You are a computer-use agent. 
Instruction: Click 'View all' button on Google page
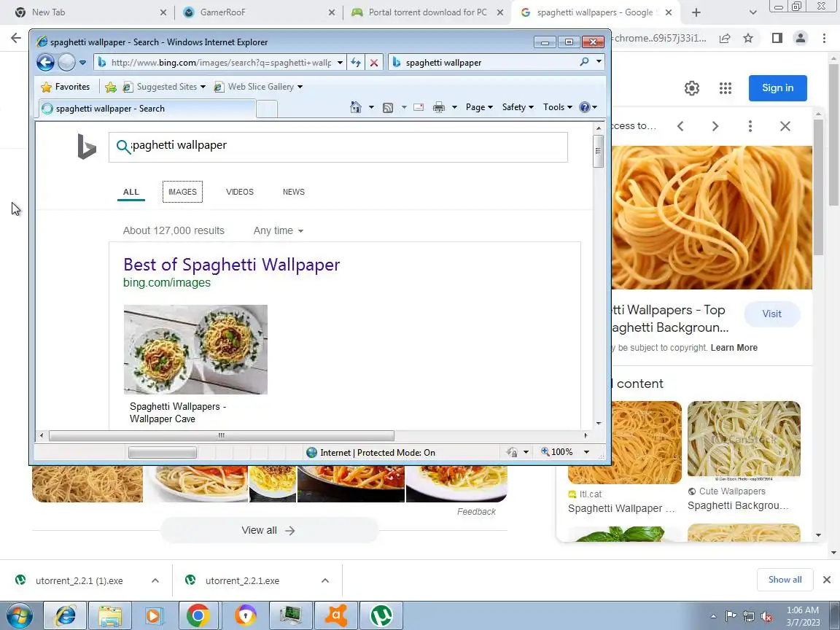[269, 530]
